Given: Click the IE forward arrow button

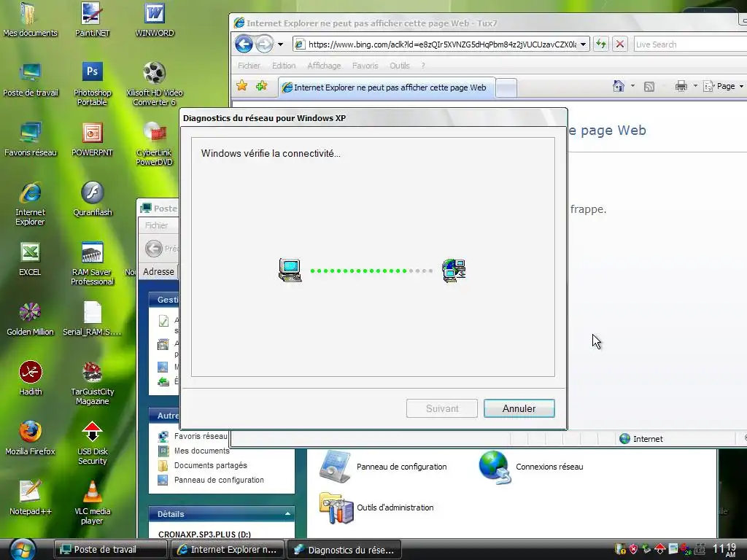Looking at the screenshot, I should point(264,44).
